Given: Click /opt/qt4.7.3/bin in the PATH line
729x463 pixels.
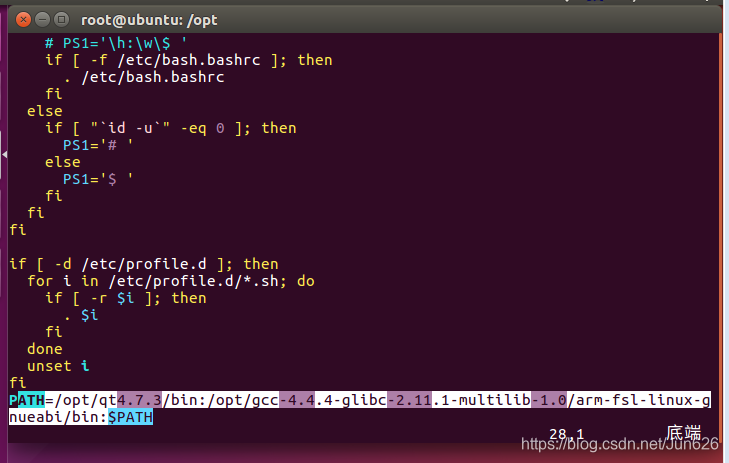Looking at the screenshot, I should pos(126,400).
